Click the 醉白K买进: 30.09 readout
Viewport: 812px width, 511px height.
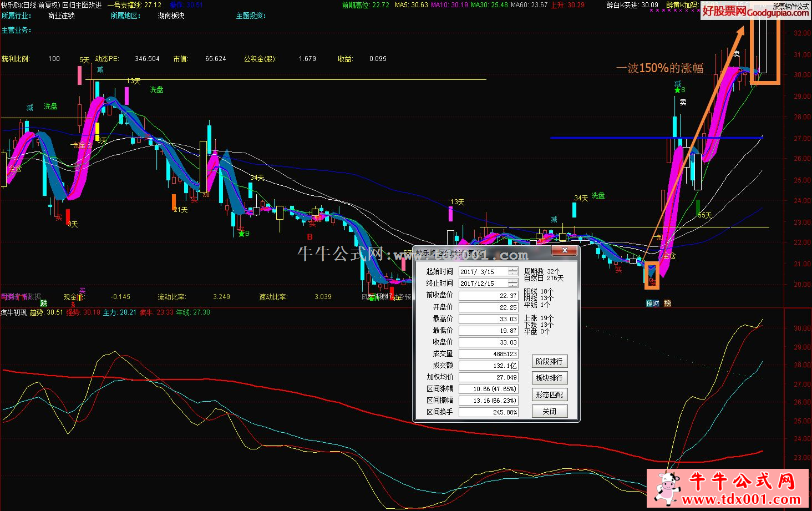pyautogui.click(x=632, y=5)
